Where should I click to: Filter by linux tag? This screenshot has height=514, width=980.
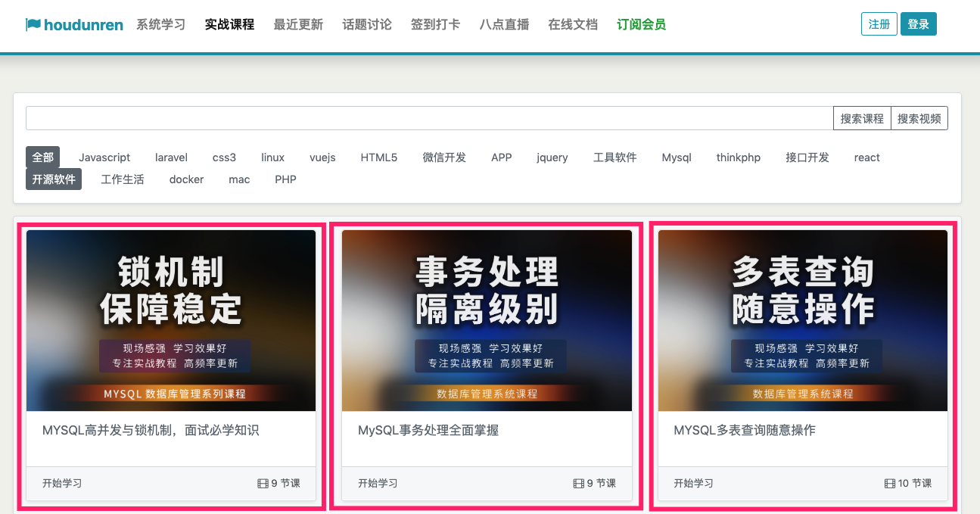coord(273,157)
